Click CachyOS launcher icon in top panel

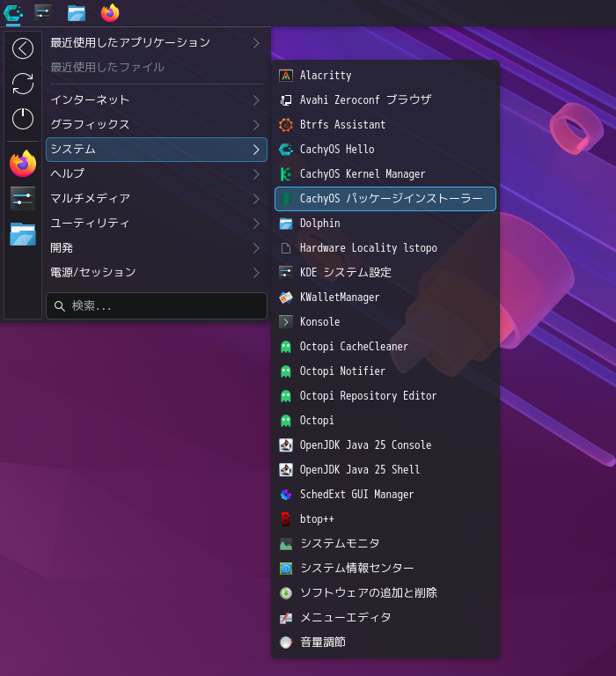pos(13,13)
